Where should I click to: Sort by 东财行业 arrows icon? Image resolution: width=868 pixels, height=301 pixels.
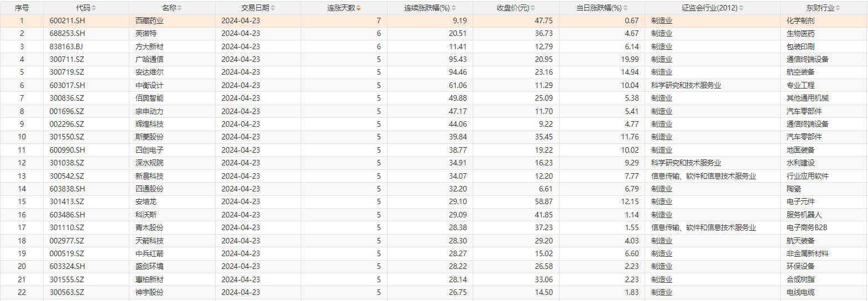[x=838, y=8]
